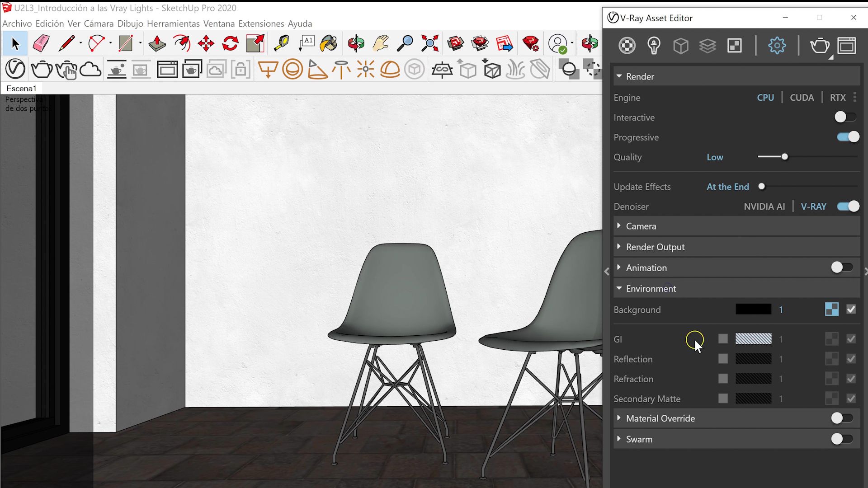Viewport: 868px width, 488px height.
Task: Switch to the Escena1 scene tab
Action: (21, 89)
